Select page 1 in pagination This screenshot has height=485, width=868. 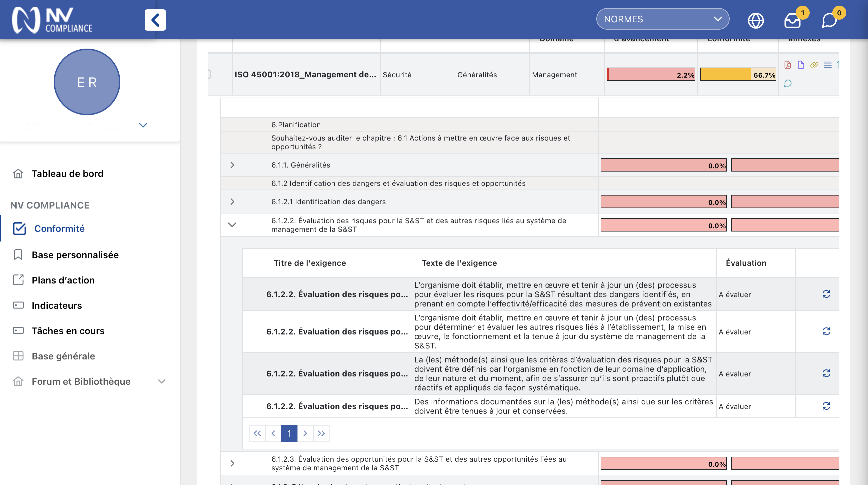(x=289, y=433)
